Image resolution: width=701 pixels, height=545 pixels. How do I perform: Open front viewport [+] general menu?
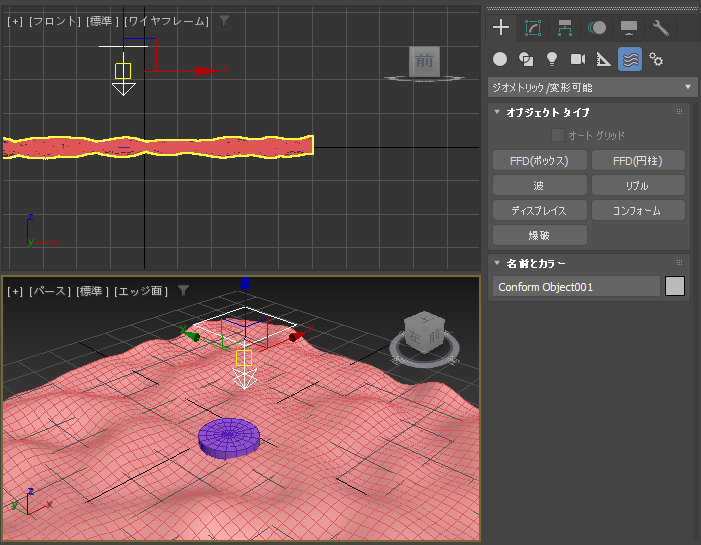[x=15, y=21]
